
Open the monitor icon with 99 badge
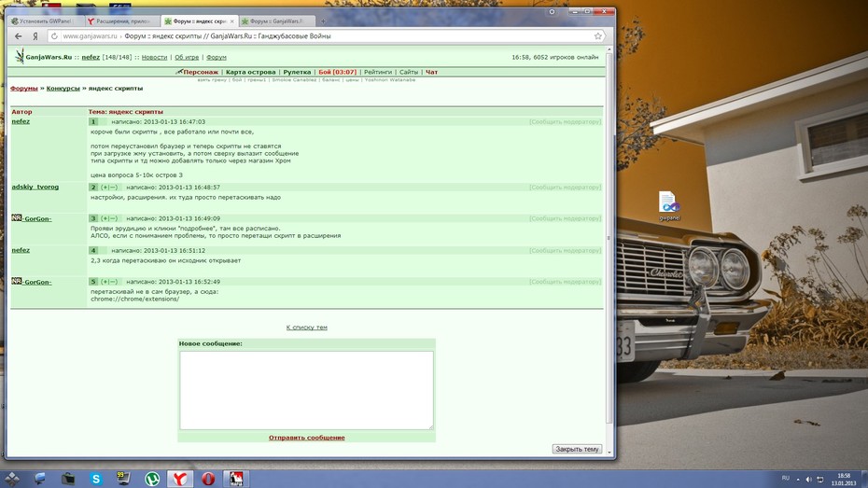click(x=123, y=478)
